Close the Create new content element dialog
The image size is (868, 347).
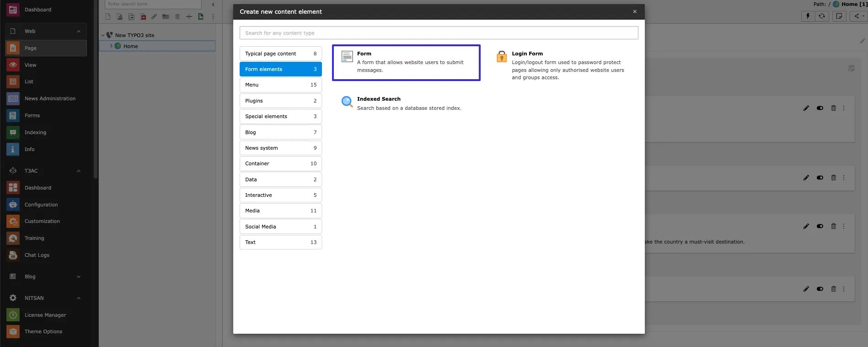click(635, 11)
